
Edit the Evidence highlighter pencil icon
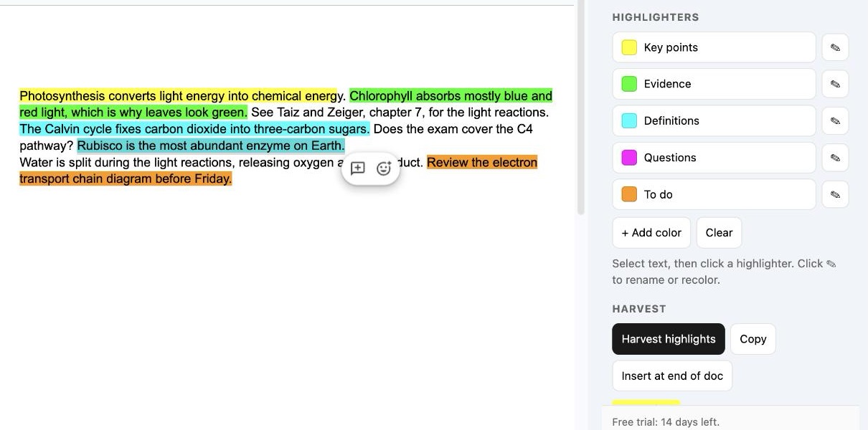coord(835,84)
